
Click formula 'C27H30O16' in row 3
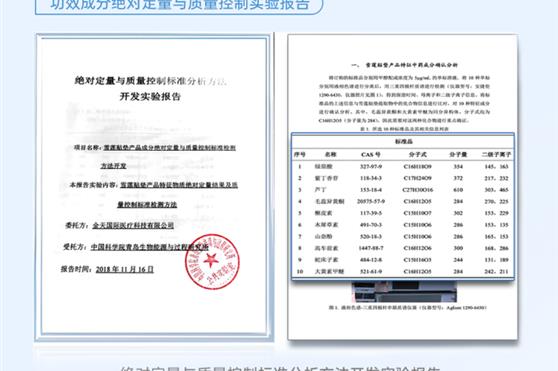(418, 190)
